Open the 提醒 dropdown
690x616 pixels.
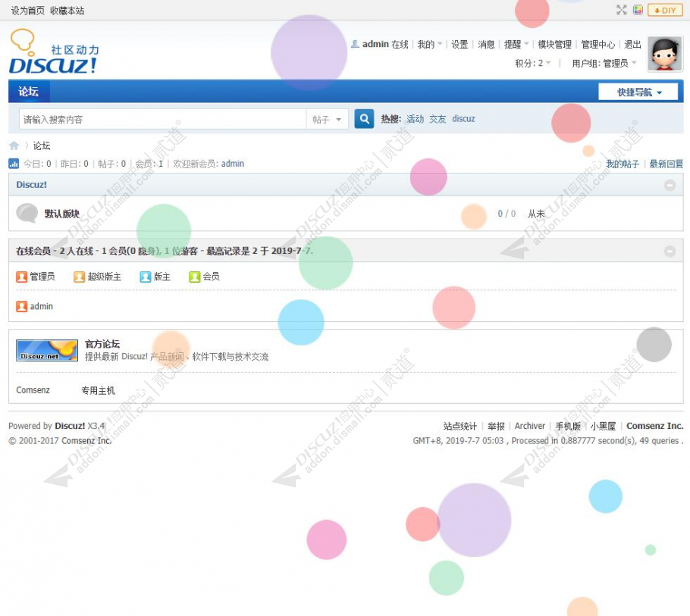tap(516, 45)
